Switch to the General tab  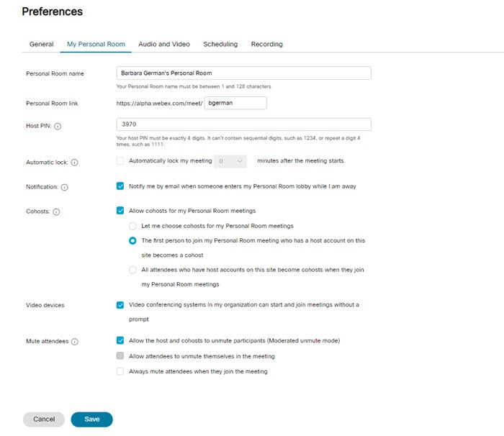[41, 44]
